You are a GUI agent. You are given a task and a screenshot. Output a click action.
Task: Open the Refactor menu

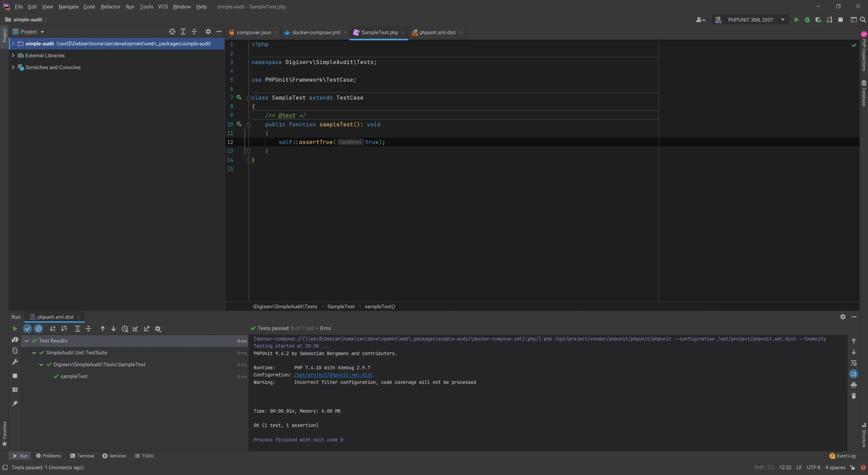click(x=110, y=7)
